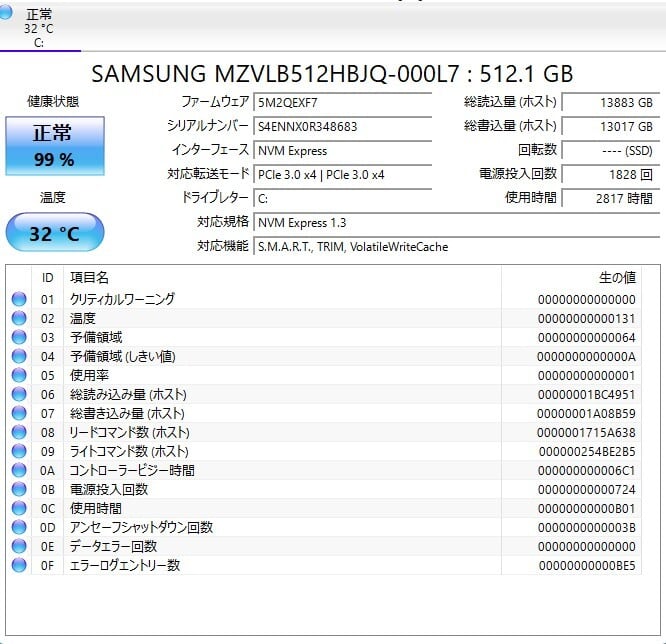Select the データエラー回数 row in the table

click(x=300, y=546)
